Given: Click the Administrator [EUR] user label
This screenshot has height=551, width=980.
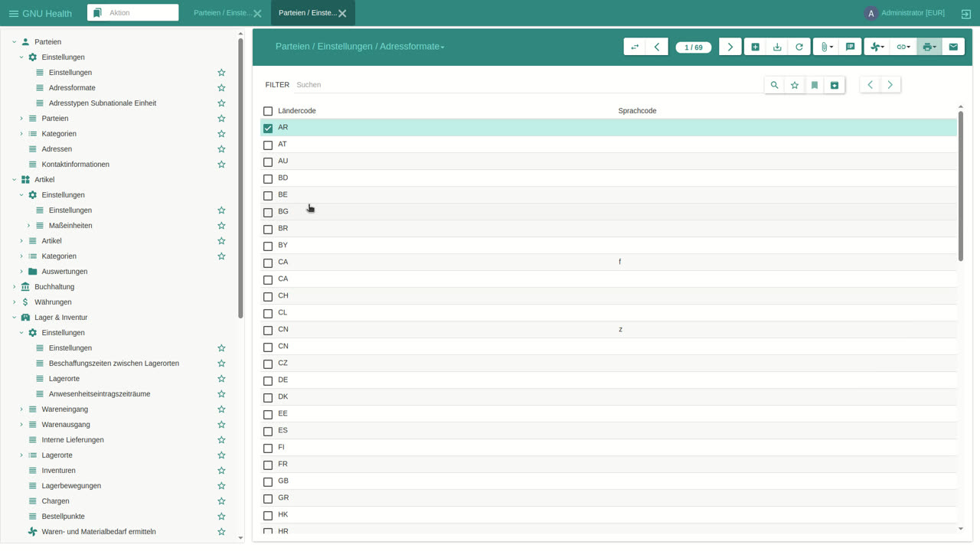Looking at the screenshot, I should (x=913, y=13).
